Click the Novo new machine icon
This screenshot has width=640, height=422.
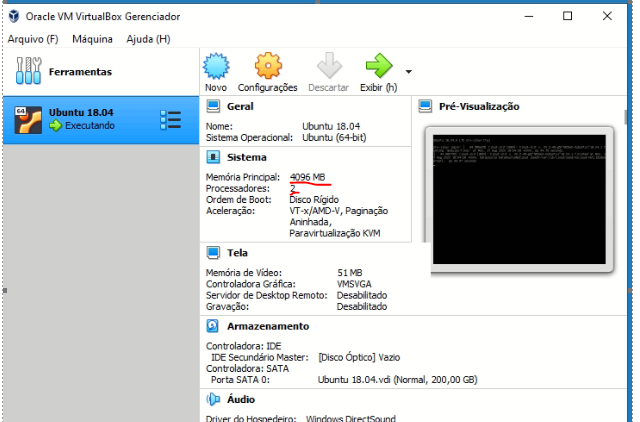[216, 68]
